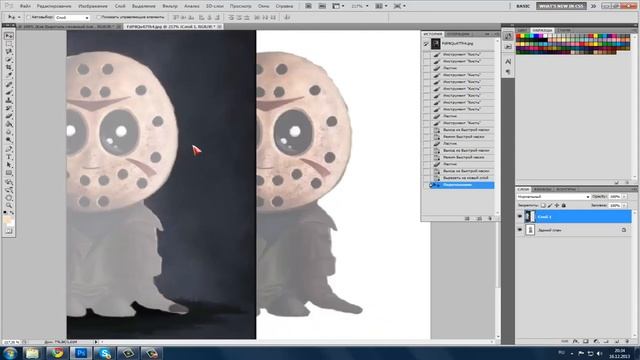Select the Eraser tool
640x360 pixels.
point(9,116)
